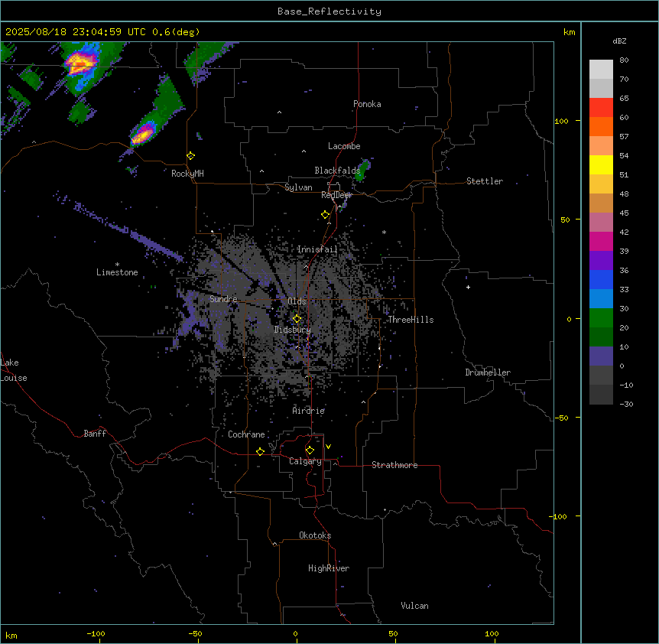Click the RockyMH label

click(187, 173)
